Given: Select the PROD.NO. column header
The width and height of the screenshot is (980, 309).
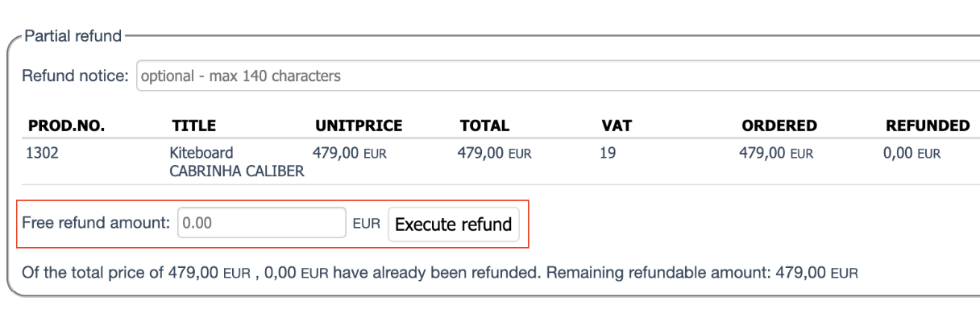Looking at the screenshot, I should (x=67, y=126).
